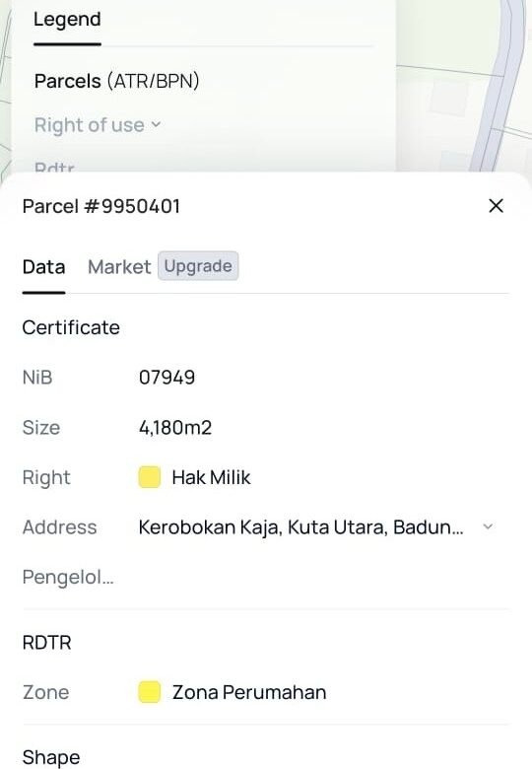Image resolution: width=532 pixels, height=769 pixels.
Task: Open the Legend tab header
Action: tap(67, 20)
